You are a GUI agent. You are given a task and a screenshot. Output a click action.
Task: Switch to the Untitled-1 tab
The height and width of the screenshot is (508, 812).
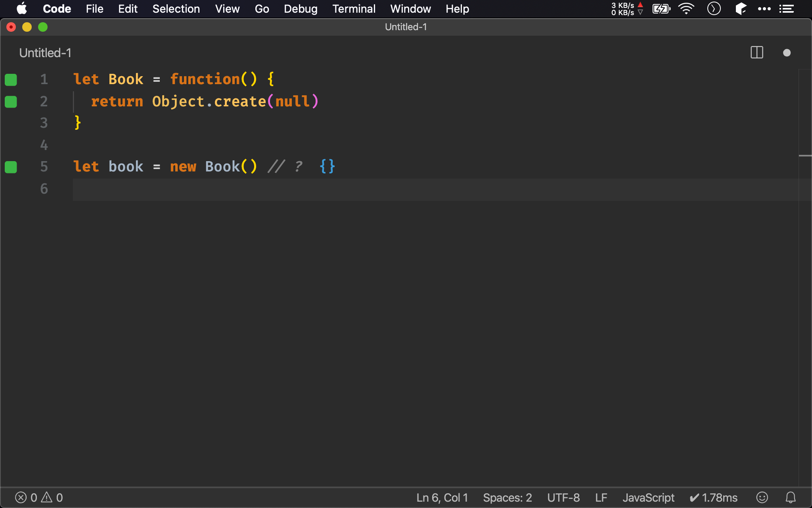pos(44,52)
